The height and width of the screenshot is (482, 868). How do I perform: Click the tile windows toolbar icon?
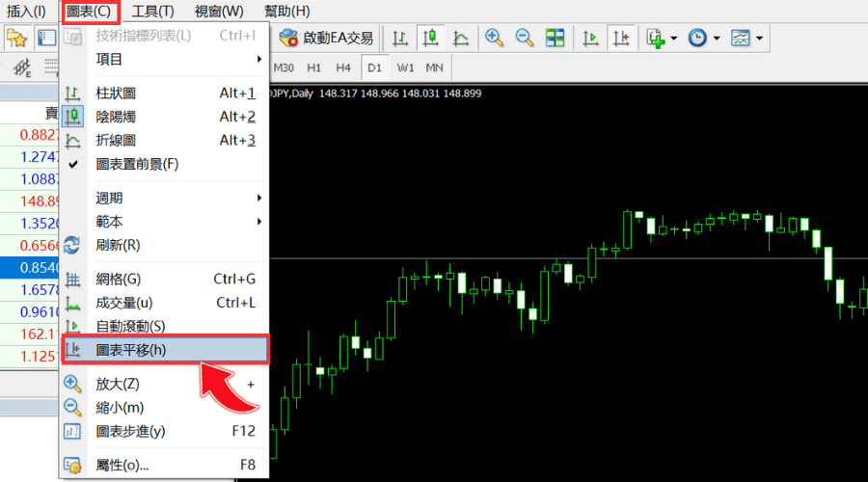pos(555,38)
